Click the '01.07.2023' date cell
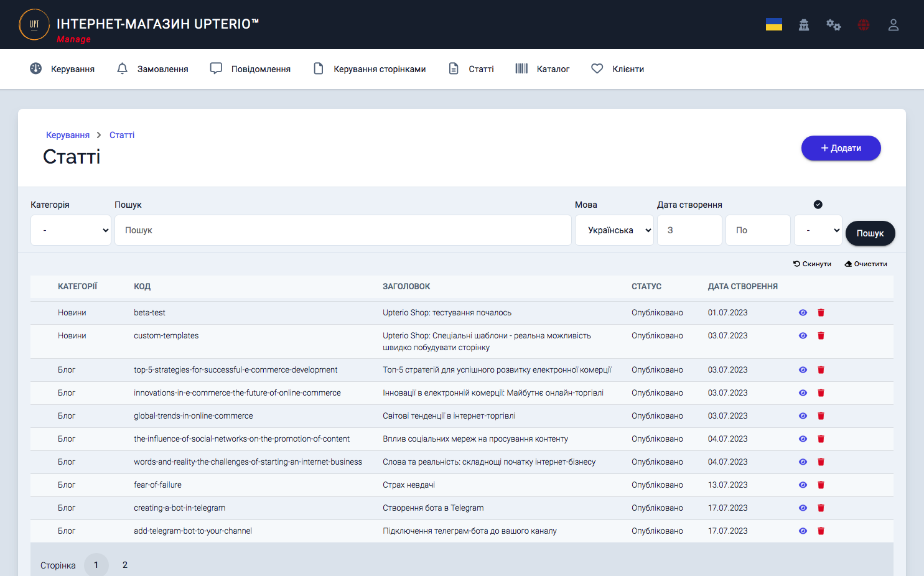The image size is (924, 576). click(728, 313)
